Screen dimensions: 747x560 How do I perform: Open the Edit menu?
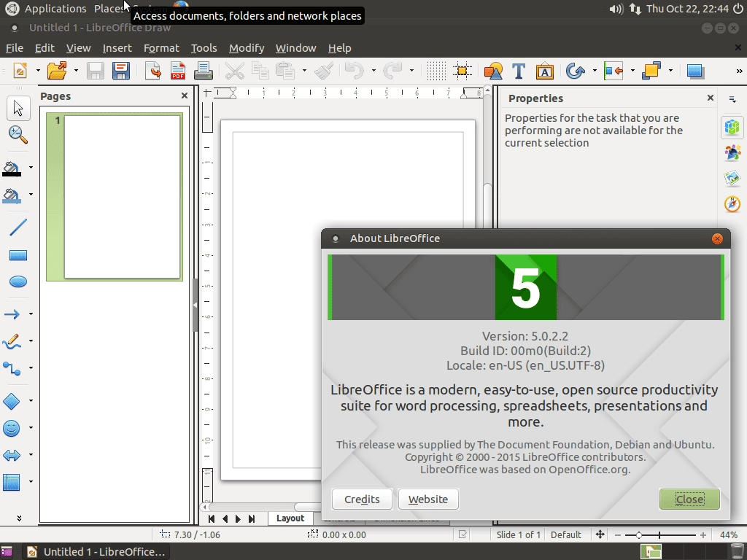[44, 48]
